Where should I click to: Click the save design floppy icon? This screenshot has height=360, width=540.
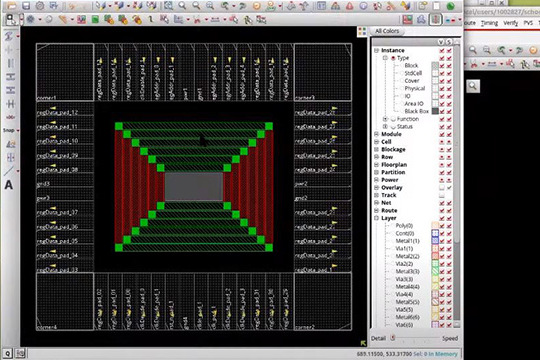(x=26, y=6)
